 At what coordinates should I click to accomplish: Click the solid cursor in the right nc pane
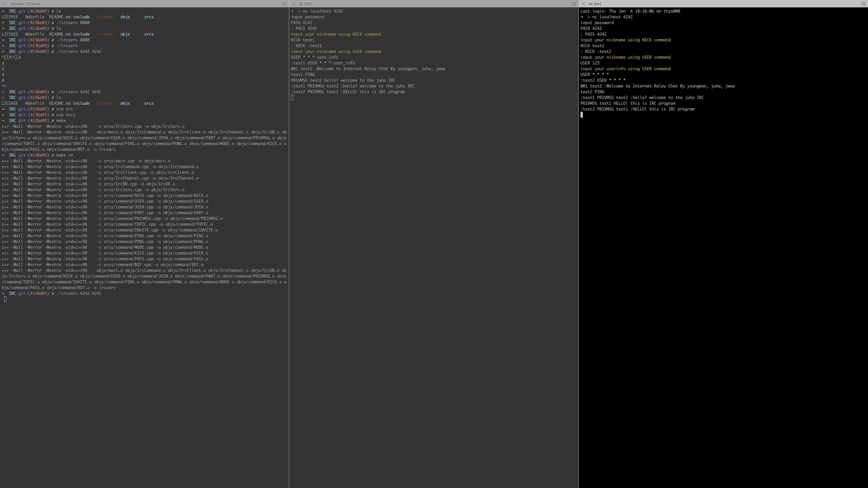click(x=582, y=115)
